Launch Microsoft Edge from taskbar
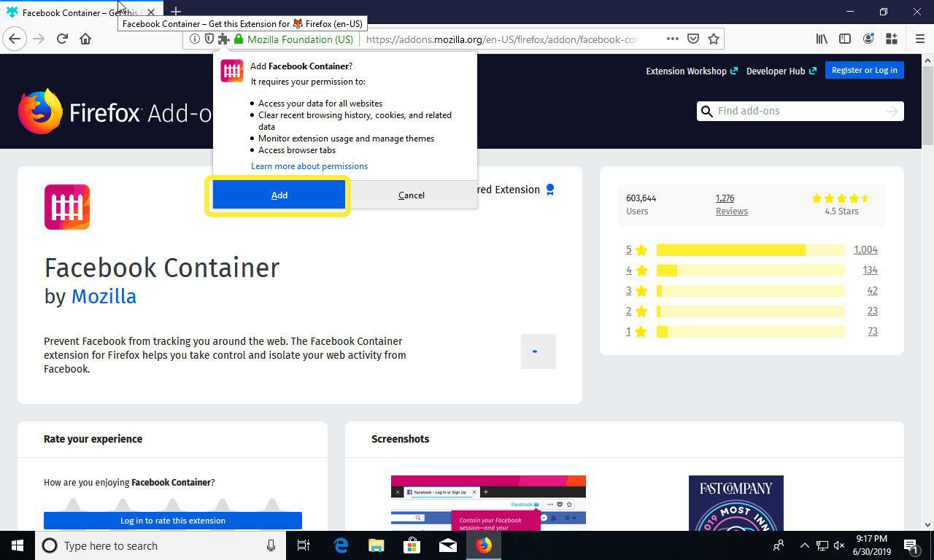The width and height of the screenshot is (934, 560). [x=341, y=545]
